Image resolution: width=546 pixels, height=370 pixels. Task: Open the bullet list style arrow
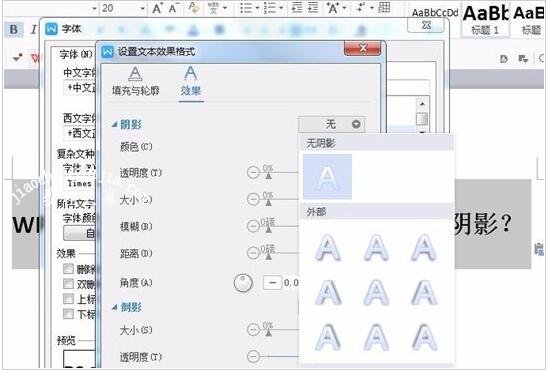(257, 8)
